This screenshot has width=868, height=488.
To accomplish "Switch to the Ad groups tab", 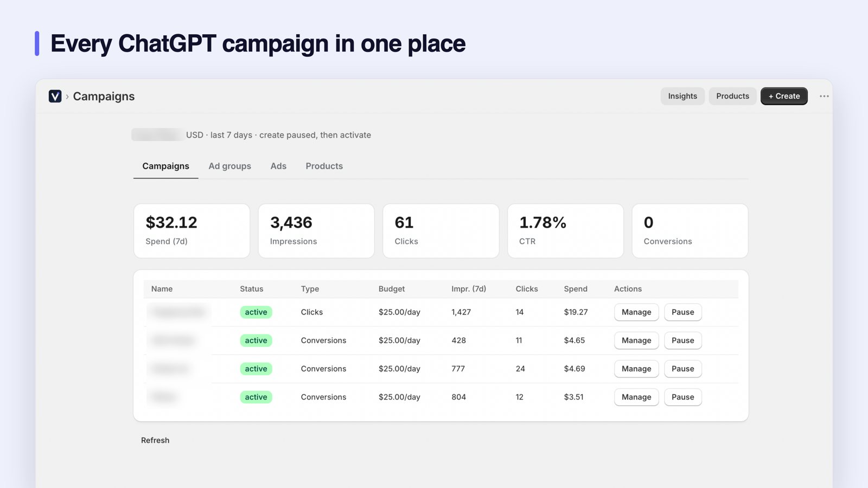I will (229, 166).
